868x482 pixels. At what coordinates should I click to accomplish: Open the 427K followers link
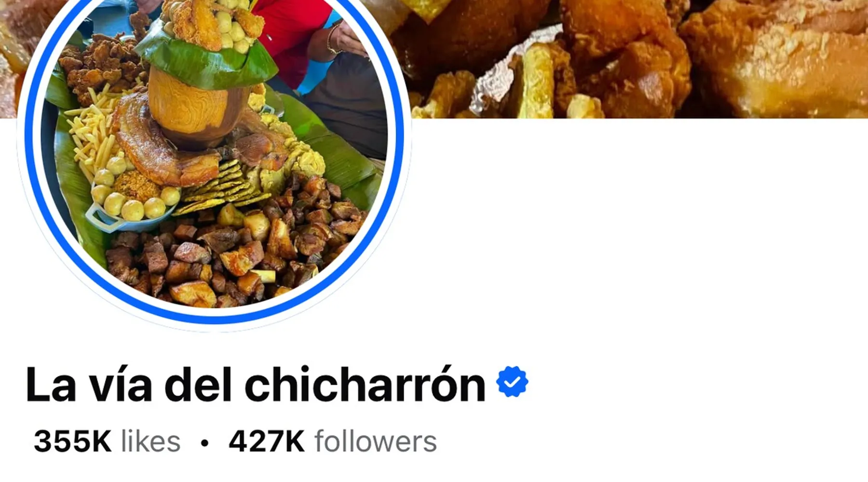pyautogui.click(x=333, y=441)
